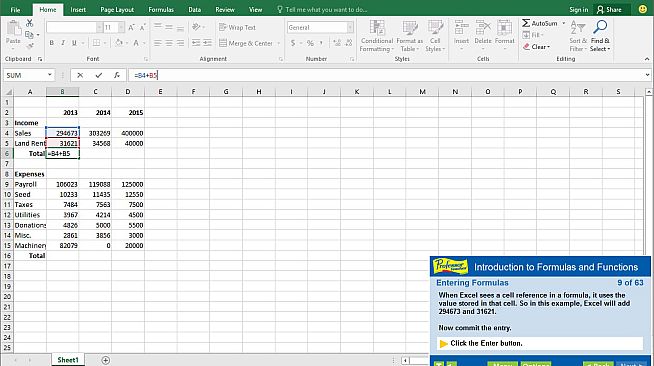Screen dimensions: 654x366
Task: Click the Increase Font Size icon
Action: coord(131,28)
